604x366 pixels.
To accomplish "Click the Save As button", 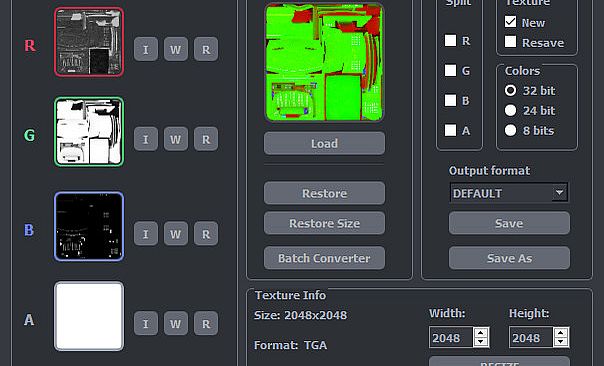I will pyautogui.click(x=509, y=258).
